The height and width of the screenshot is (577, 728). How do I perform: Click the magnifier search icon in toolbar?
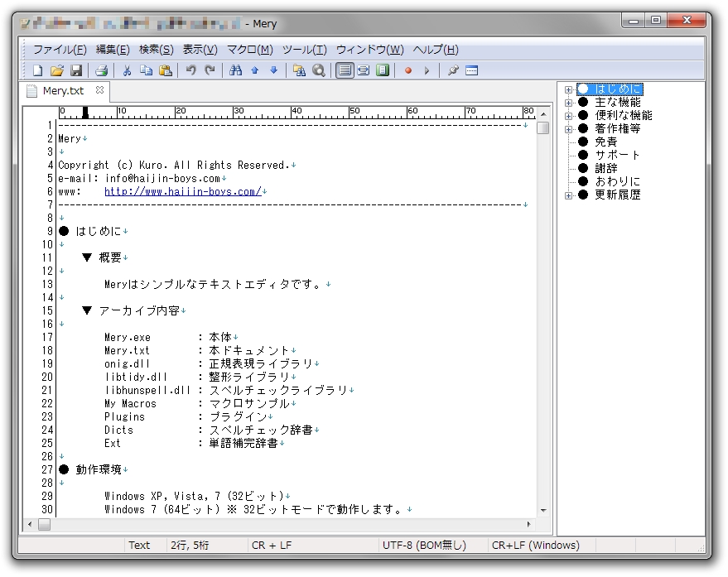(x=319, y=70)
